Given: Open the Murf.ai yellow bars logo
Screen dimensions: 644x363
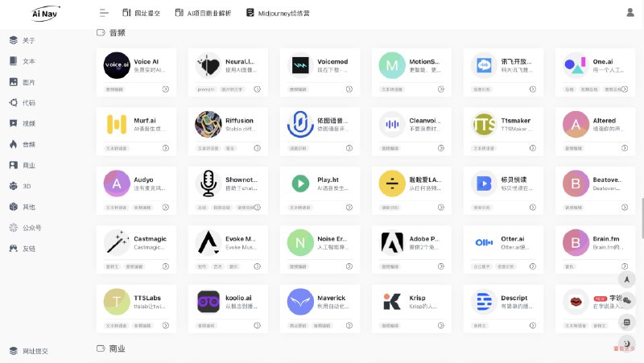Looking at the screenshot, I should click(x=117, y=124).
